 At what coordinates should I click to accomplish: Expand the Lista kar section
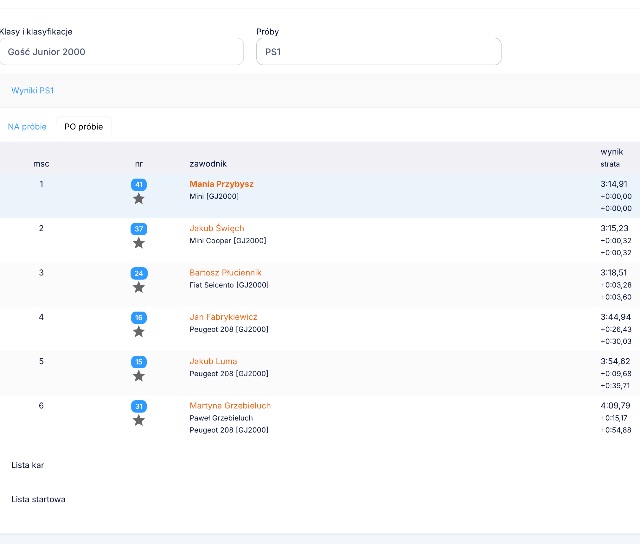27,465
